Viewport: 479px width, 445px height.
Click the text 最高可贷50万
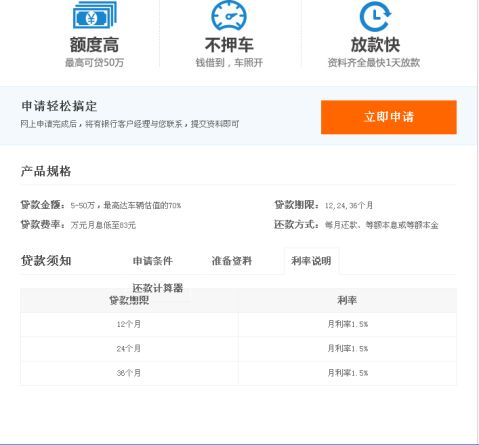(x=94, y=62)
